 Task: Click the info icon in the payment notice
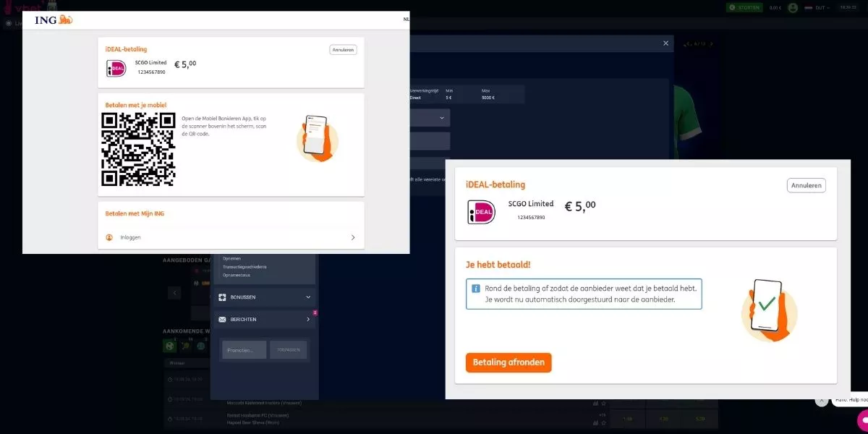pyautogui.click(x=476, y=288)
